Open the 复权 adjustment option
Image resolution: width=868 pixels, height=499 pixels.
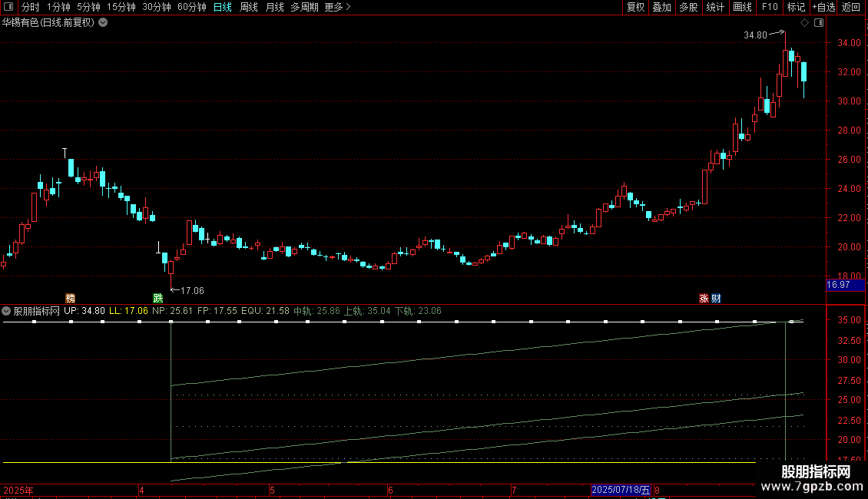tap(635, 7)
